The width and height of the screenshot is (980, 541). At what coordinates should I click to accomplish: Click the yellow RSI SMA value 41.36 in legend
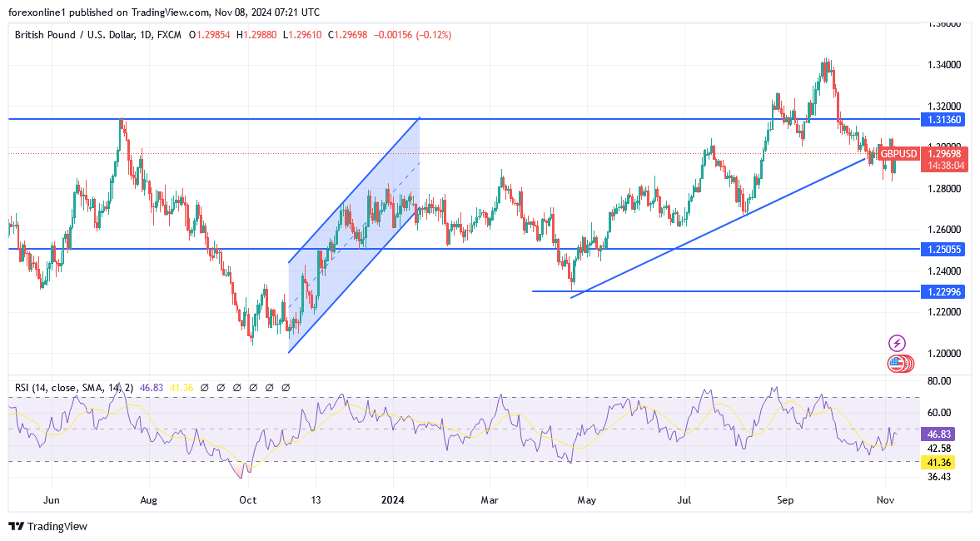pos(175,388)
